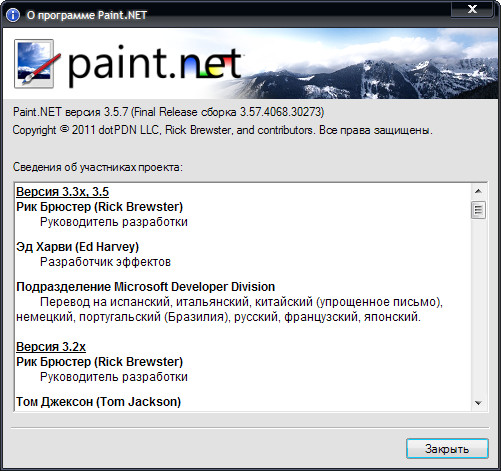This screenshot has width=501, height=471.
Task: Click the scrollbar down arrow in credits list
Action: pyautogui.click(x=478, y=403)
